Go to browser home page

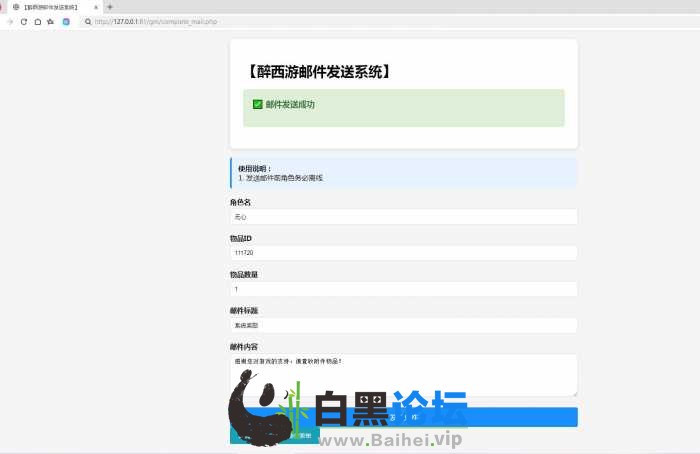click(x=37, y=21)
